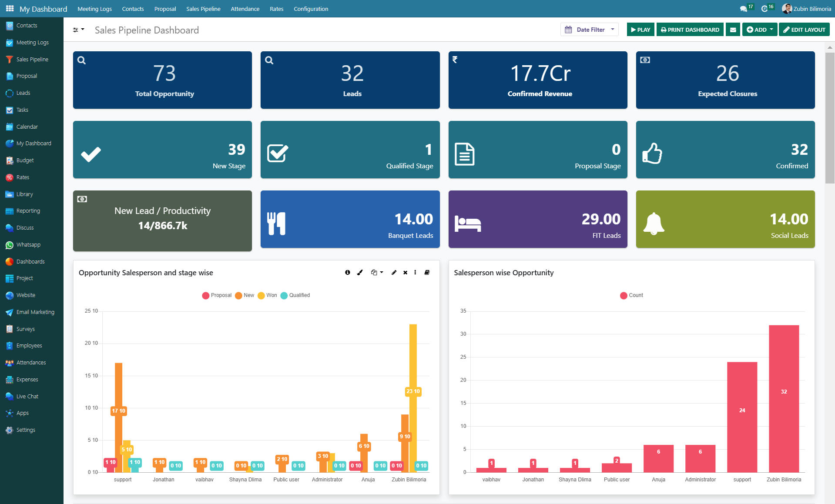Open messages via the chat bubble icon
The height and width of the screenshot is (504, 835).
[x=744, y=8]
